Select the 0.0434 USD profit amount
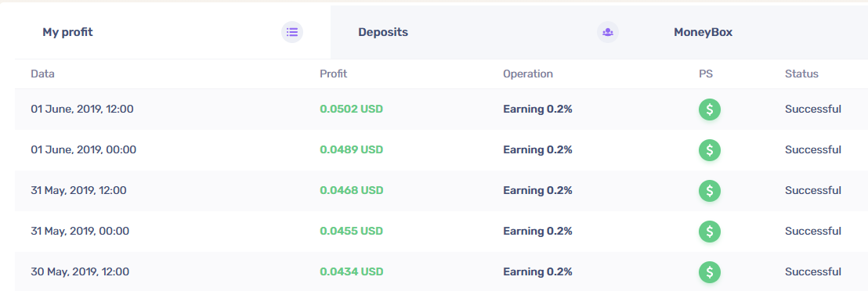Image resolution: width=868 pixels, height=291 pixels. pyautogui.click(x=352, y=271)
